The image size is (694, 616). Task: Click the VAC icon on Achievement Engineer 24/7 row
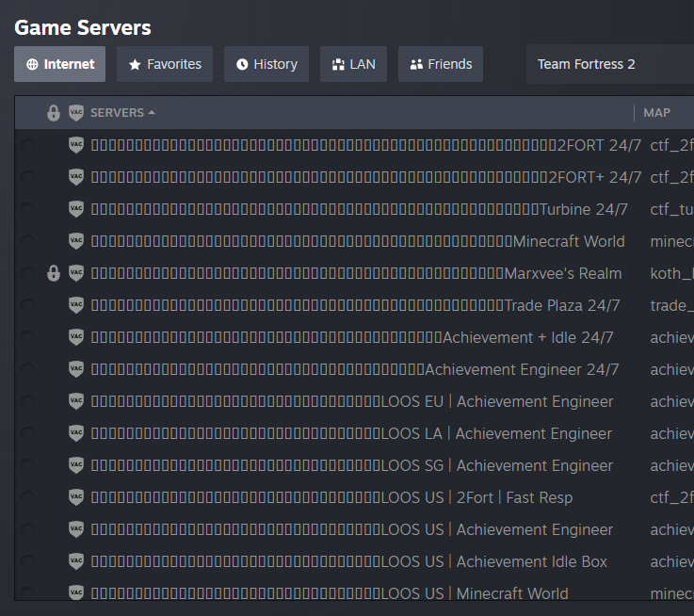76,369
